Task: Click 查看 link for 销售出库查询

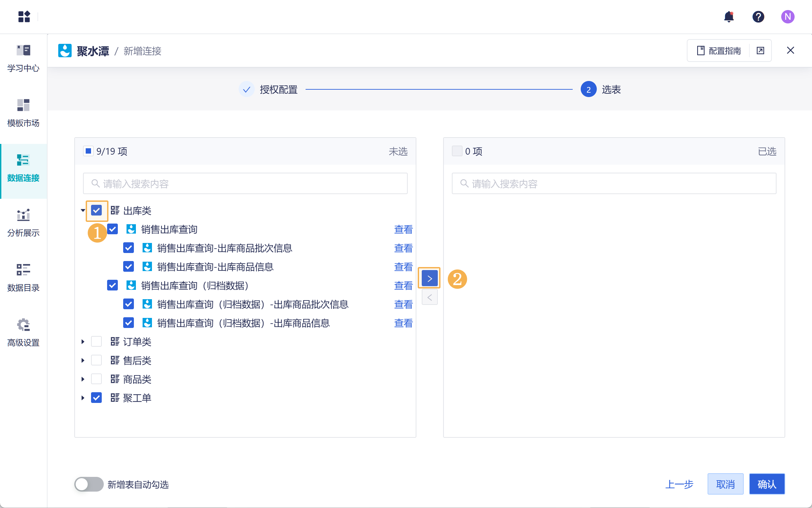Action: click(x=403, y=230)
